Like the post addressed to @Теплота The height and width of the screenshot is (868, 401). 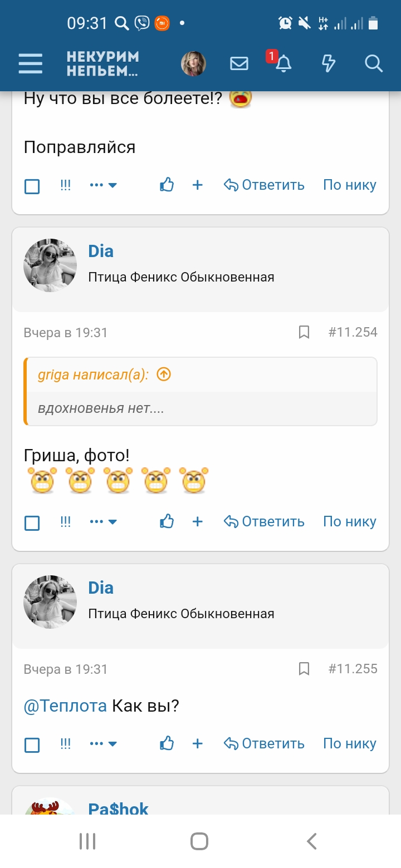[167, 743]
